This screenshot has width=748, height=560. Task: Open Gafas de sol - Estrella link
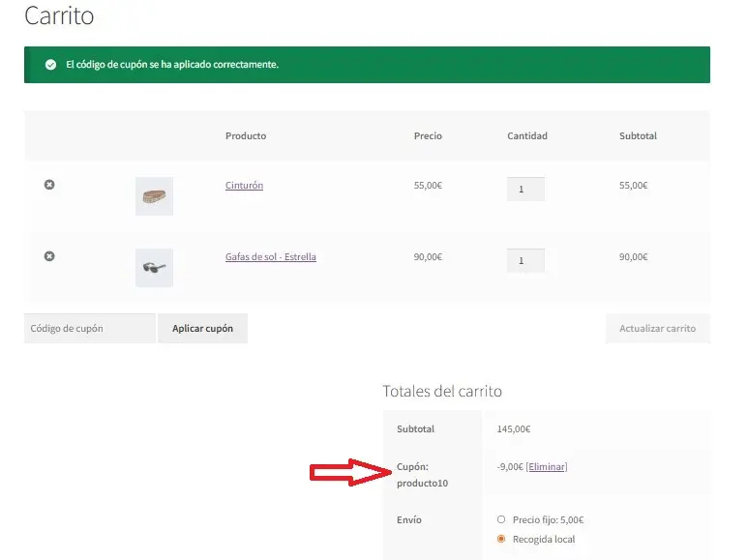pos(270,257)
